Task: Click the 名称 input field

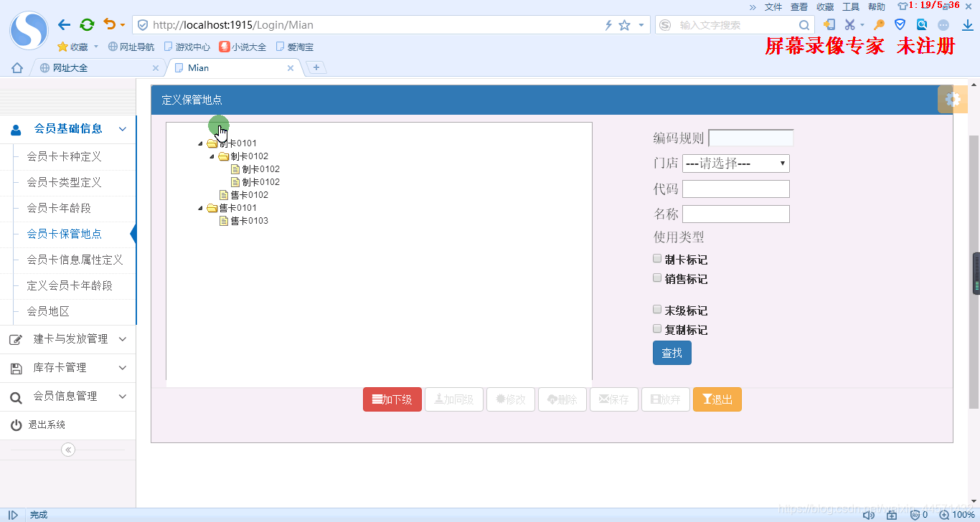Action: 736,214
